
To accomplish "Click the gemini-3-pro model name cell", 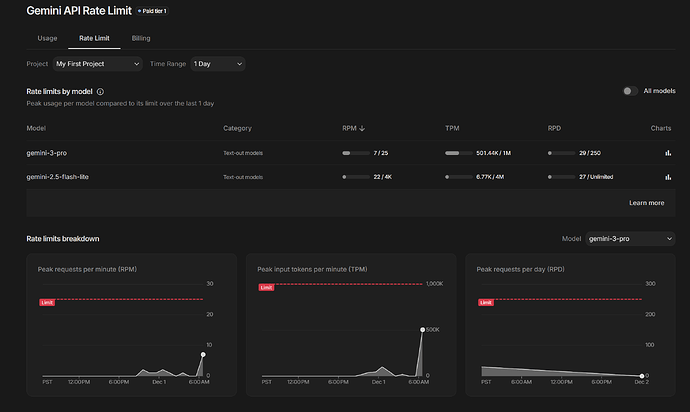I will point(47,153).
